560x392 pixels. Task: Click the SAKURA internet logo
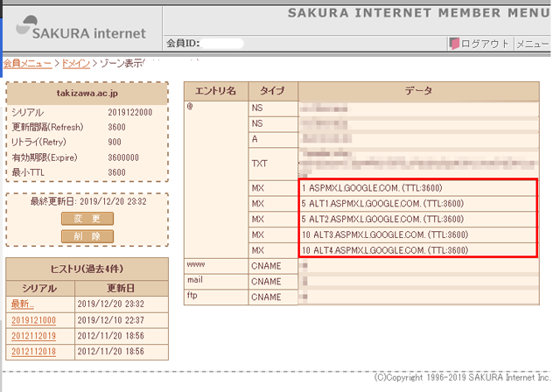[81, 28]
